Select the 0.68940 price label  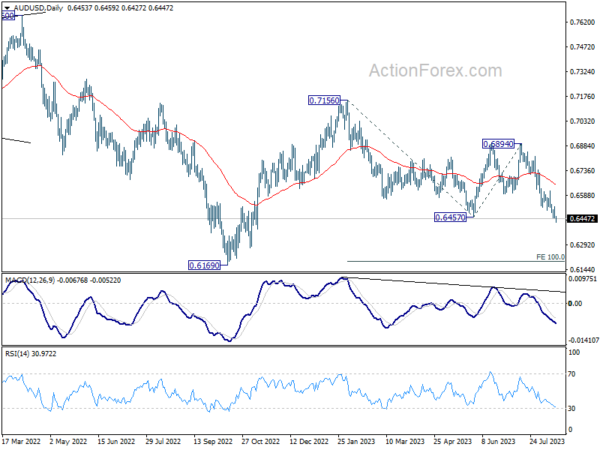[498, 144]
